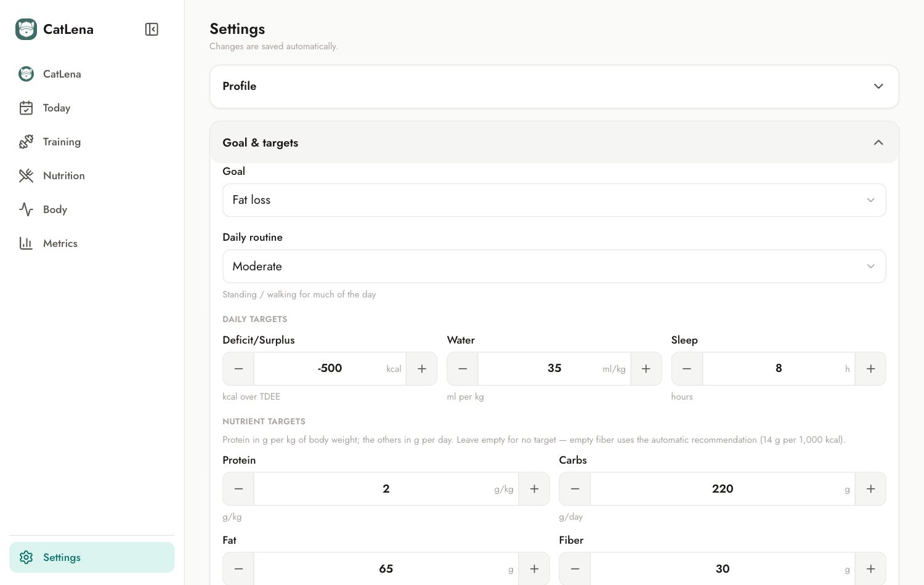The height and width of the screenshot is (585, 924).
Task: Expand the Profile section
Action: (554, 86)
